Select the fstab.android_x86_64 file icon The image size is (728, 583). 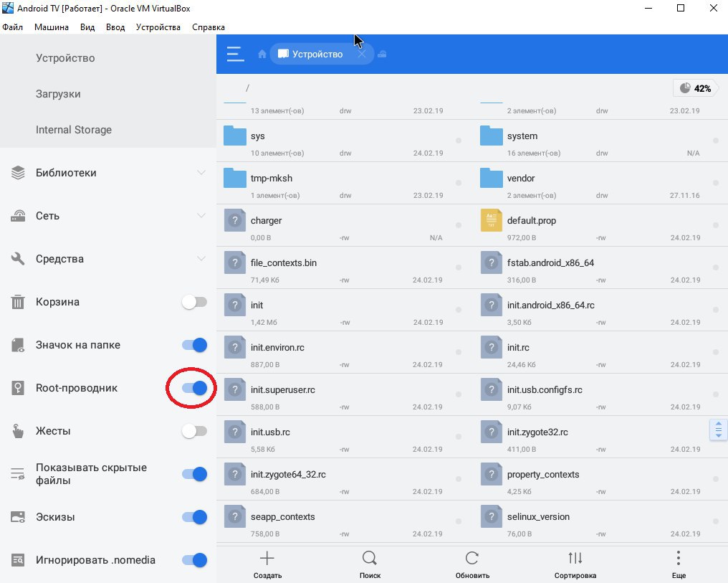[492, 262]
